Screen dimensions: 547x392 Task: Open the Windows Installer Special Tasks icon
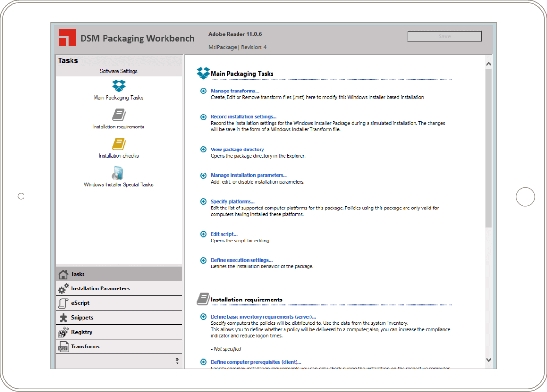118,173
